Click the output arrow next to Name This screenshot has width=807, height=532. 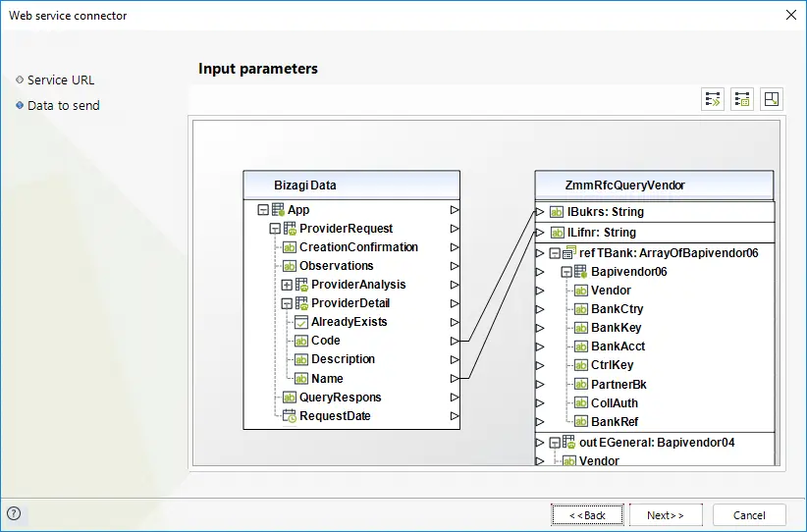pos(455,379)
